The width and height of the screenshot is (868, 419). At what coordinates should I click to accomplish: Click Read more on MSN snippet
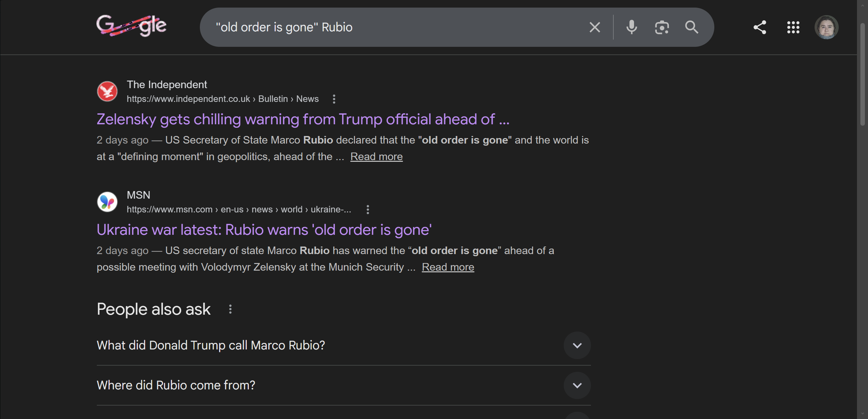(448, 267)
